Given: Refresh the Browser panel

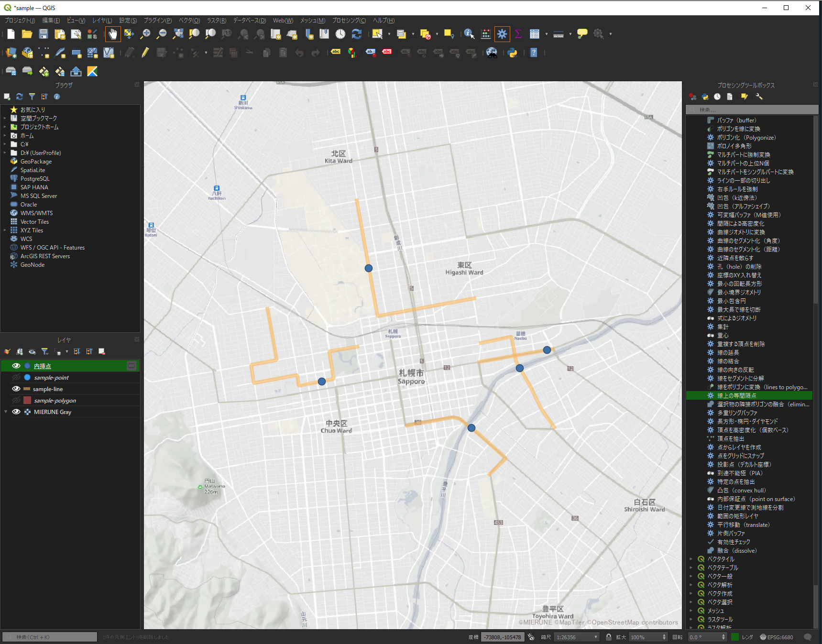Looking at the screenshot, I should pyautogui.click(x=20, y=97).
